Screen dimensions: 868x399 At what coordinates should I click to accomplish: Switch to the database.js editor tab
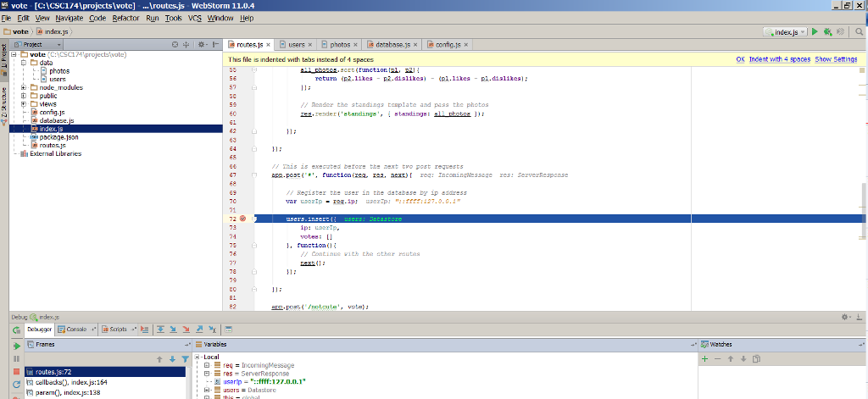pyautogui.click(x=392, y=44)
